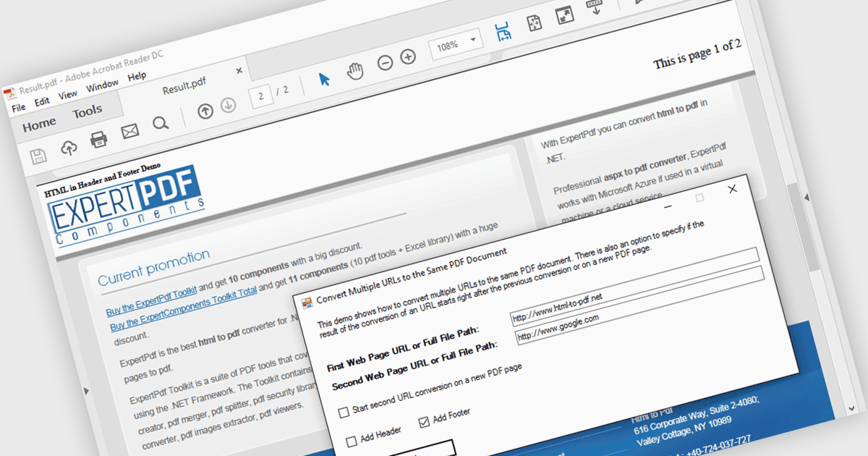Open the Help menu
868x456 pixels.
click(137, 76)
